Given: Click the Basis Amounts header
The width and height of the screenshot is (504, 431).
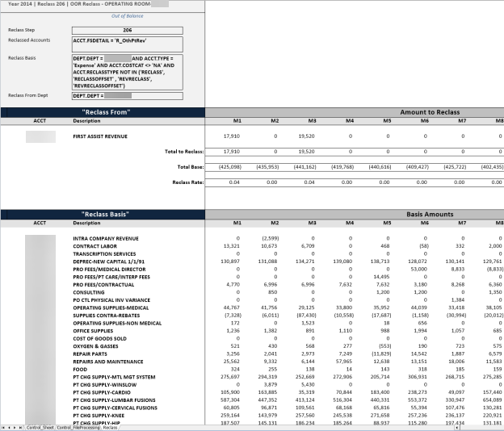Looking at the screenshot, I should pos(430,215).
